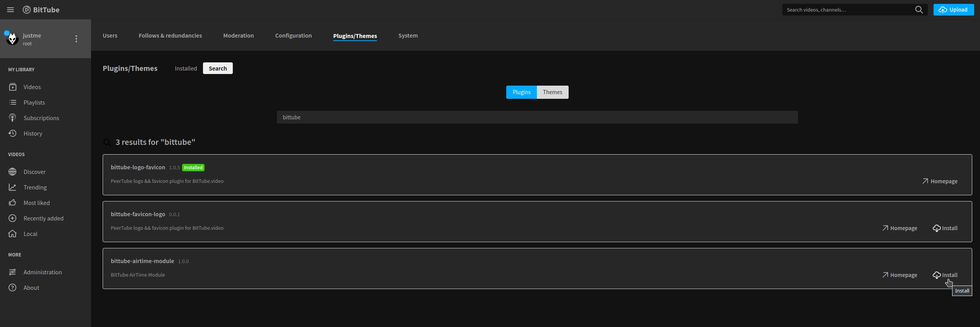Click the bittube-favicon-logo plugin name
This screenshot has height=327, width=980.
[x=138, y=214]
